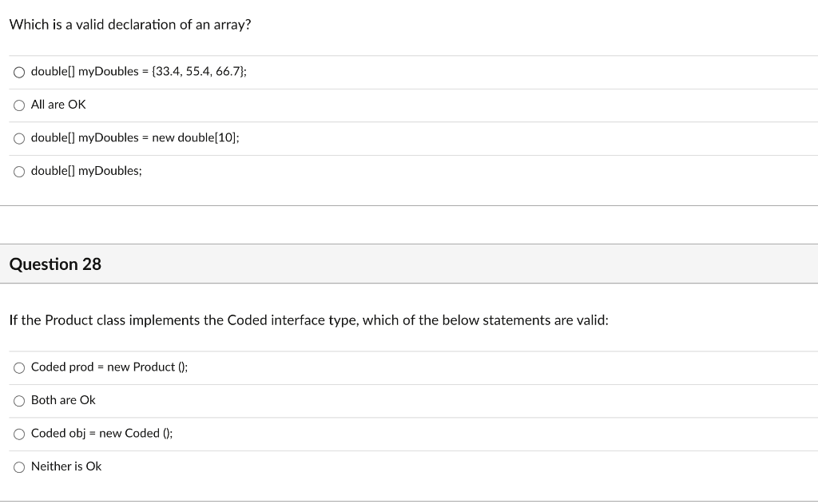Select "Both are Ok" under Question 28
The image size is (818, 504).
click(18, 400)
